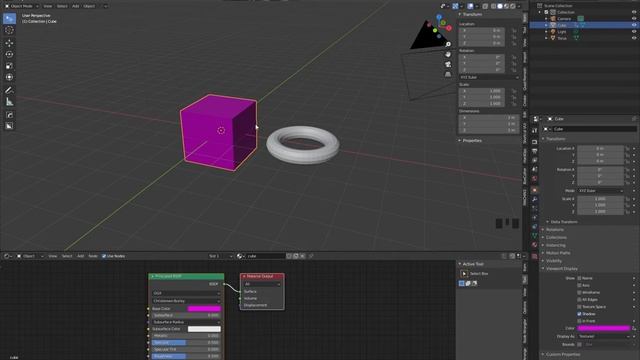
Task: Click the Base Color magenta swatch
Action: click(x=204, y=309)
